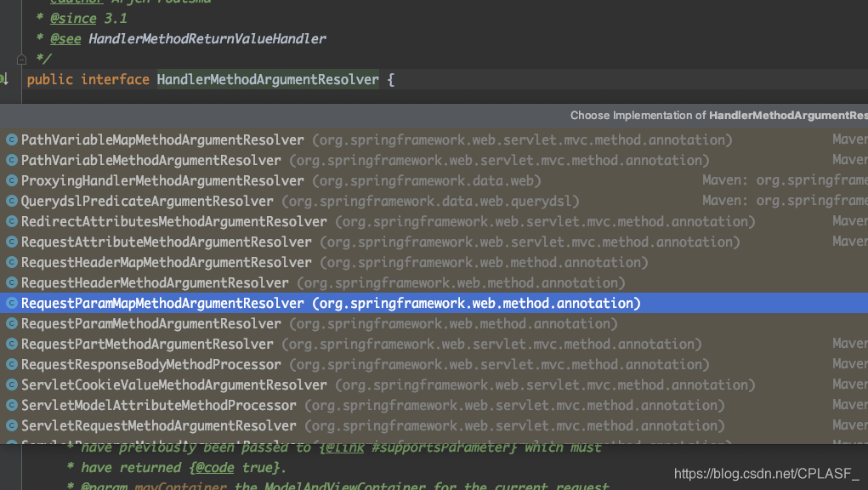Screen dimensions: 868x490
Task: Select PathVariableMethodArgumentResolver implementation
Action: pos(434,161)
